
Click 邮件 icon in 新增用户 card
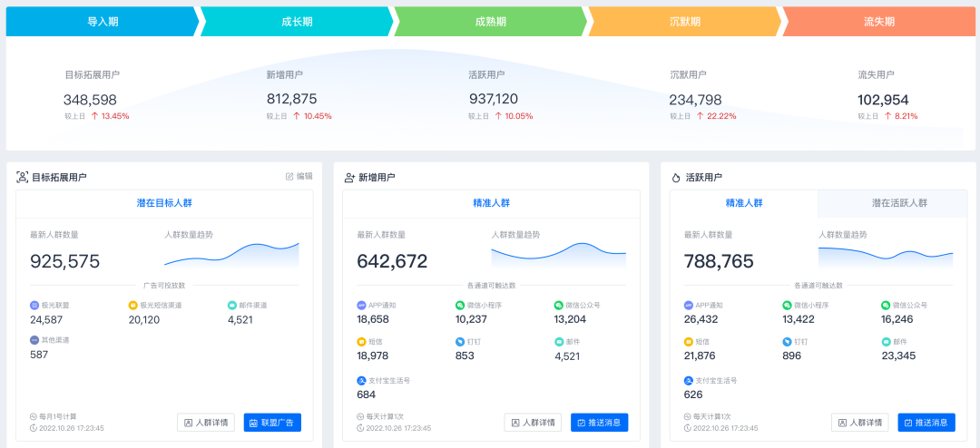coord(559,343)
